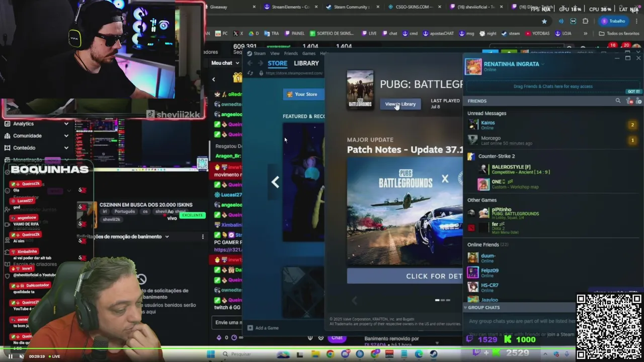This screenshot has width=644, height=362.
Task: Click search icon in Steam friends list
Action: [618, 101]
